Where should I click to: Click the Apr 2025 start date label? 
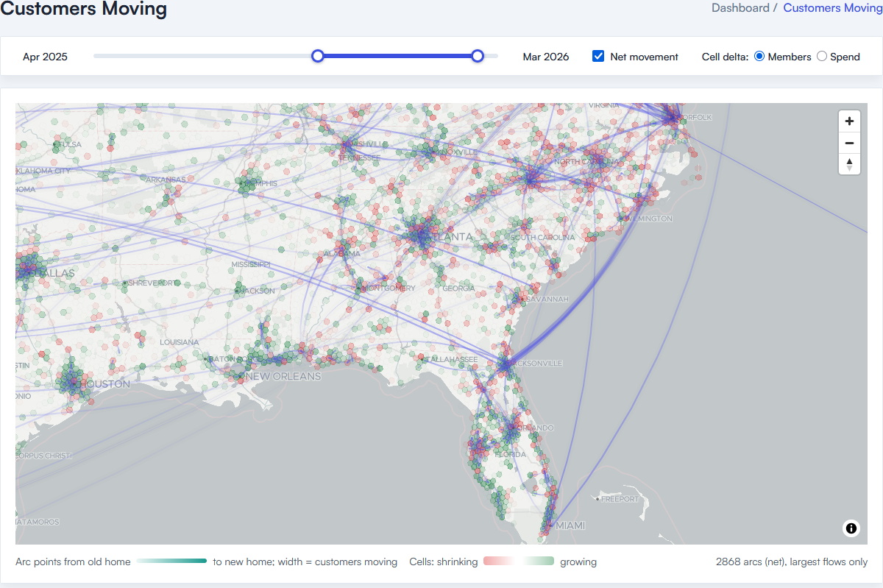[45, 57]
